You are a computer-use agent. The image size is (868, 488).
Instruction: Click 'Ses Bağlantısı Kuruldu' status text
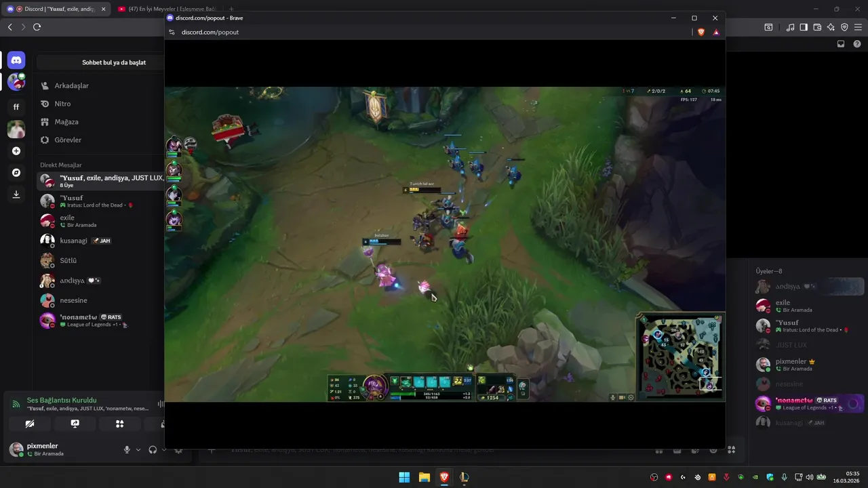62,401
